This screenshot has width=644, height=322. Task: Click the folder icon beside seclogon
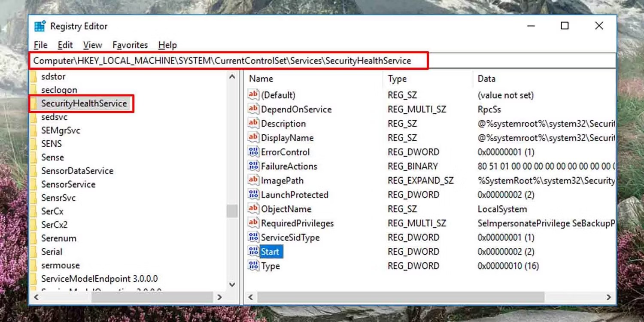(x=34, y=90)
